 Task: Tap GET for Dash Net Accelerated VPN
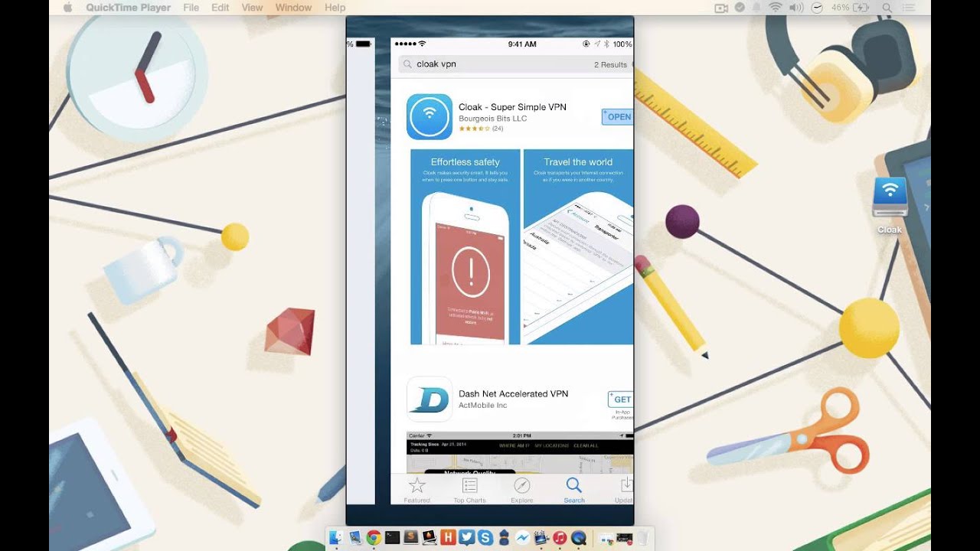click(x=622, y=399)
